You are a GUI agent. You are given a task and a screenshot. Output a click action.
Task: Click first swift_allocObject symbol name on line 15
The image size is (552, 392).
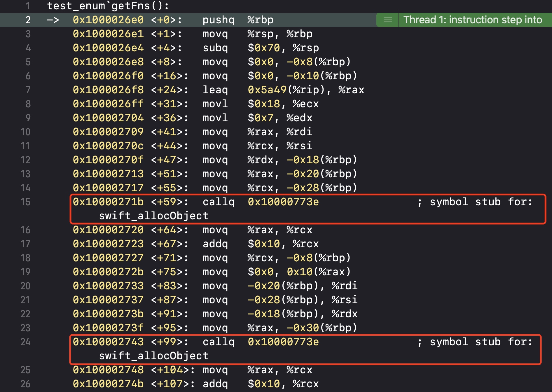[154, 216]
